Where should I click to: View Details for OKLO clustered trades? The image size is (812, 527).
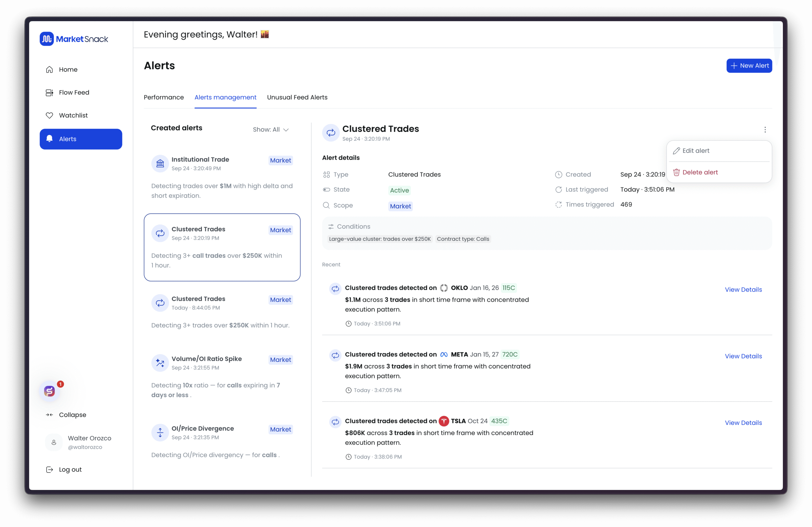coord(743,289)
